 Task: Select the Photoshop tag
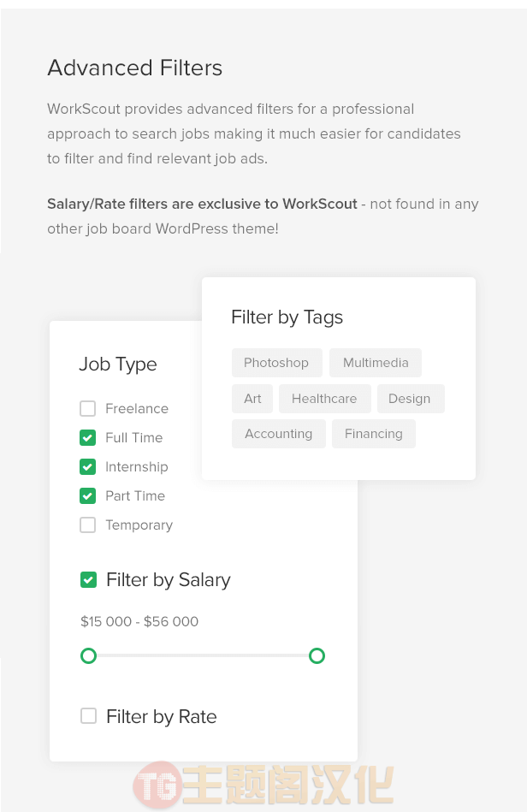[277, 363]
